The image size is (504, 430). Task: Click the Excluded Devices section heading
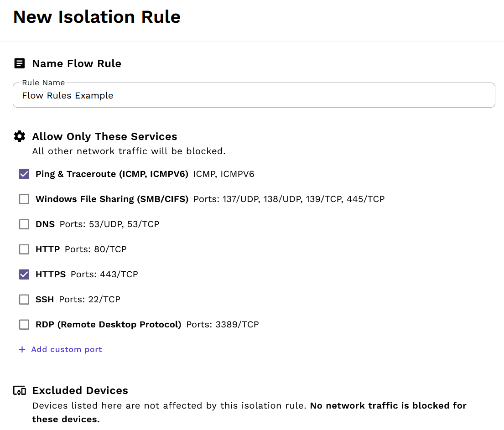coord(80,390)
